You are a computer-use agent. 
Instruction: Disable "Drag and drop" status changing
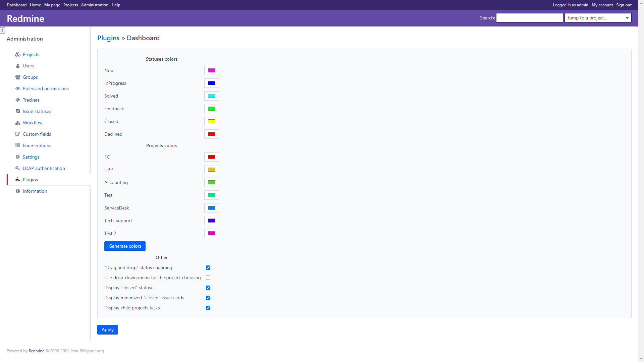tap(208, 267)
